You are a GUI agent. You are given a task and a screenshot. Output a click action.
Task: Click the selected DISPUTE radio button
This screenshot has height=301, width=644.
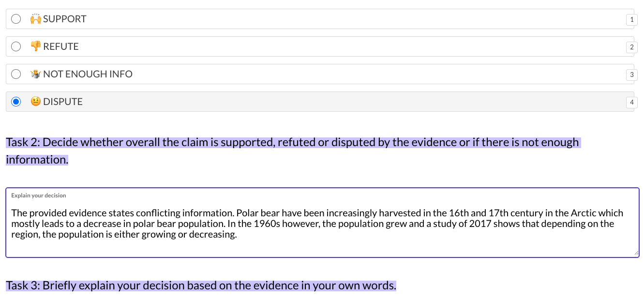point(16,102)
